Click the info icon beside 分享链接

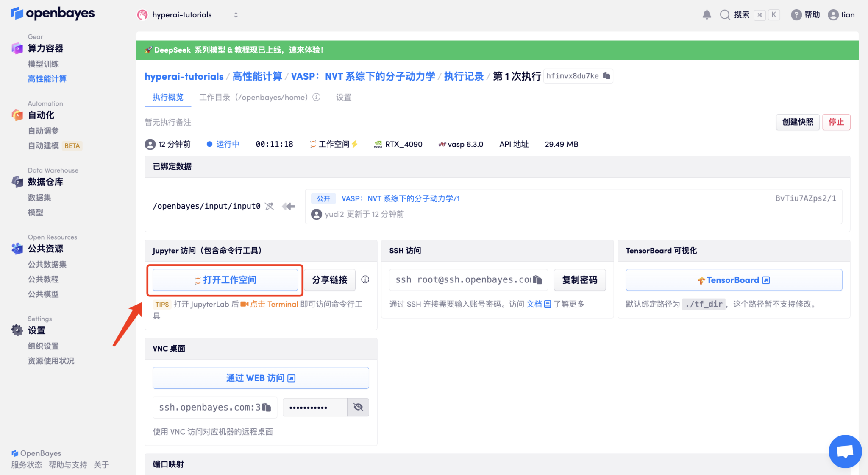[x=365, y=279]
